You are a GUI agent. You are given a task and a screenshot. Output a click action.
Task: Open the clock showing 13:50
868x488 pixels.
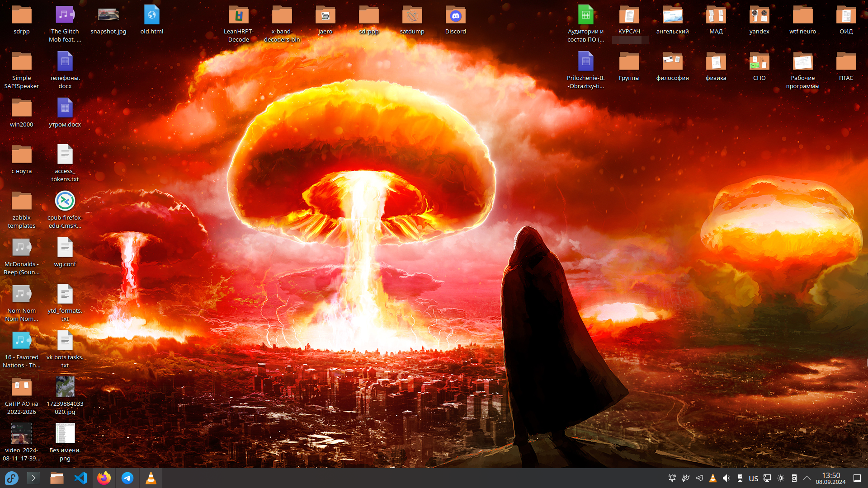coord(831,479)
